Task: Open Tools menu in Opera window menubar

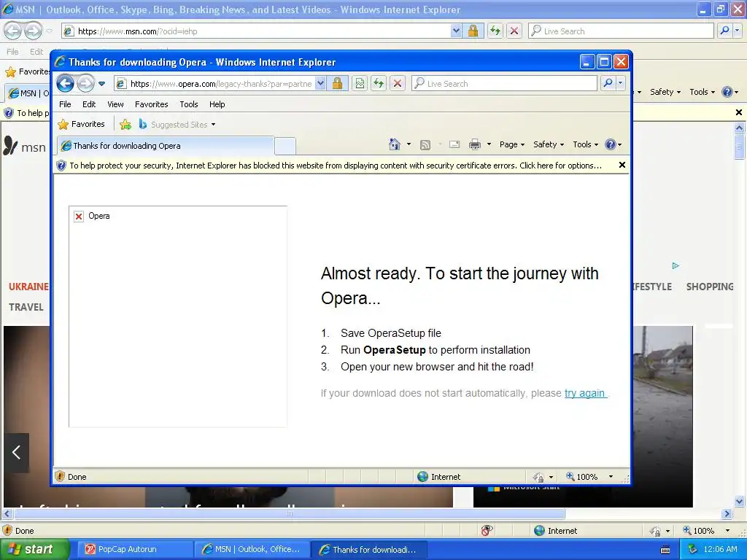Action: tap(189, 104)
